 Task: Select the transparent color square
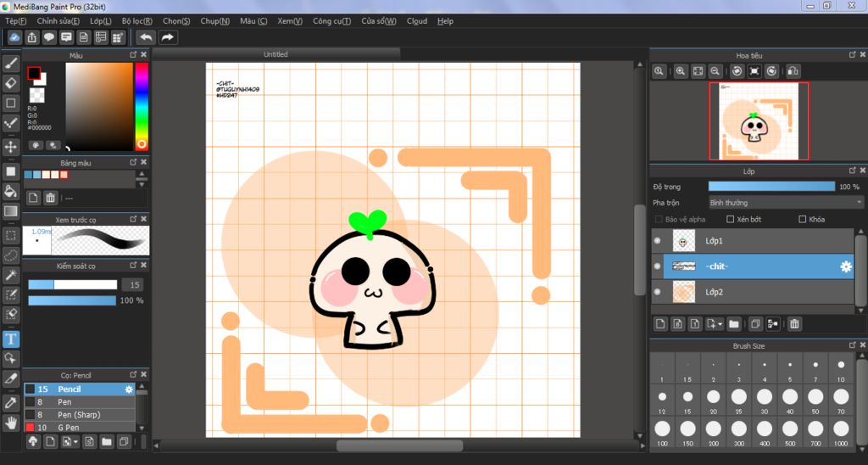[37, 95]
